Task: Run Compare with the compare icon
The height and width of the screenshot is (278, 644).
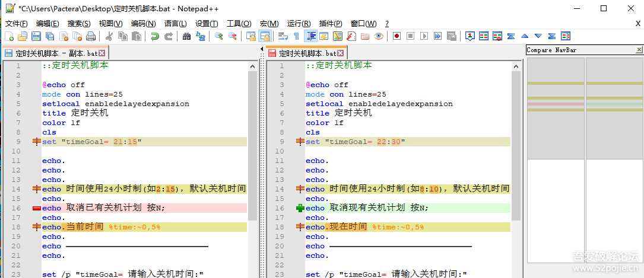Action: 483,36
